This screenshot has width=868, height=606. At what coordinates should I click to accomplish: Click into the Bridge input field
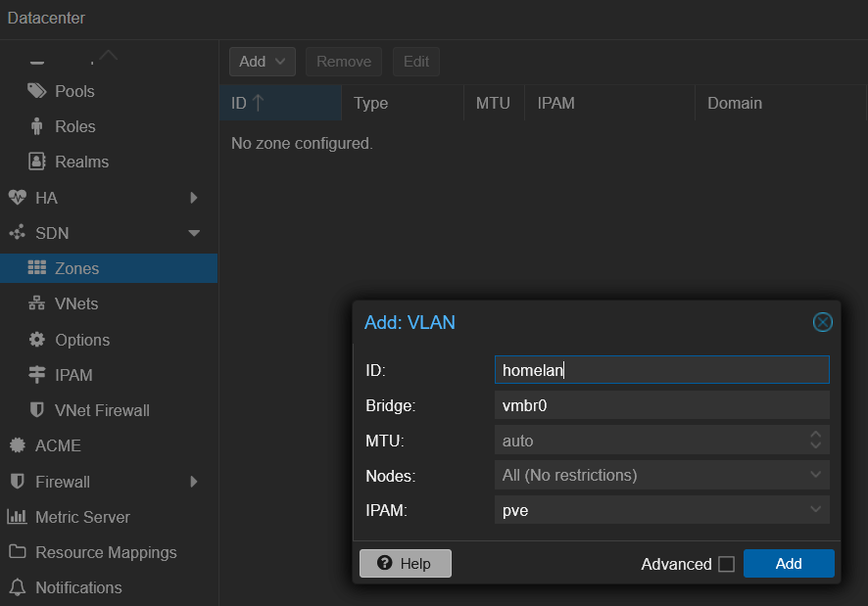[x=661, y=405]
